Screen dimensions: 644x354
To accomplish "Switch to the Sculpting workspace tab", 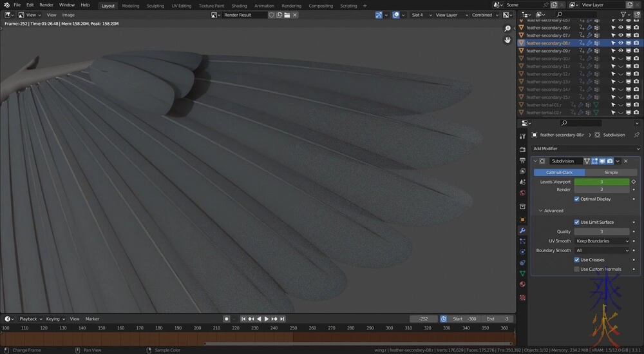I will tap(155, 6).
